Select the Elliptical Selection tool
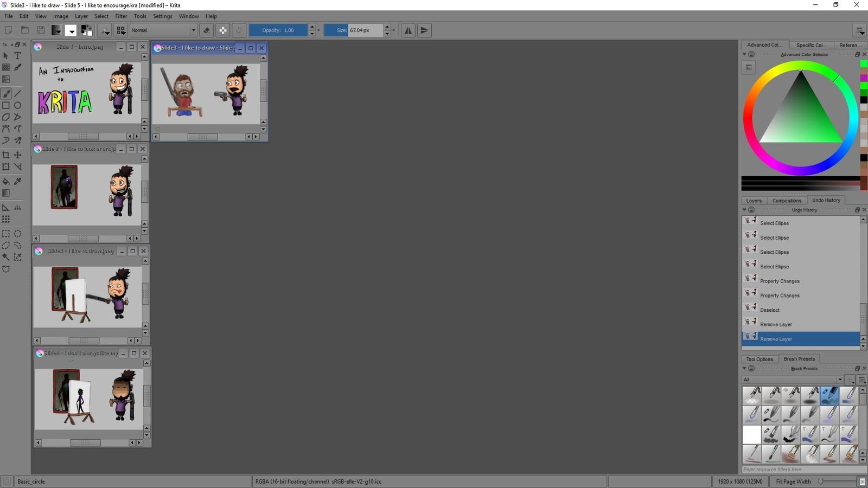This screenshot has width=868, height=488. coord(17,234)
